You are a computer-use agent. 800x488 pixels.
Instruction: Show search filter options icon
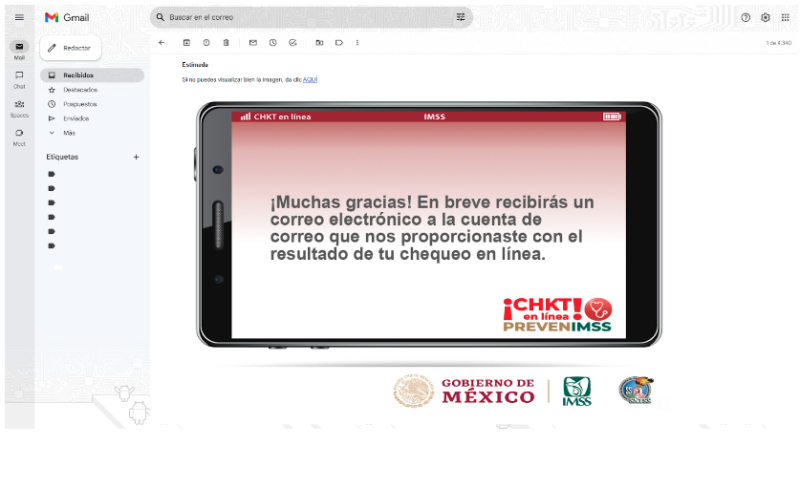point(460,17)
